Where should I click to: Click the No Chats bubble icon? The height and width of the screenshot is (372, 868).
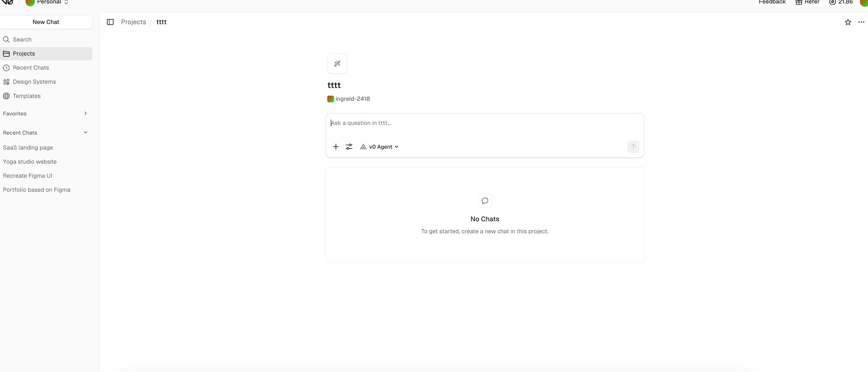coord(484,201)
